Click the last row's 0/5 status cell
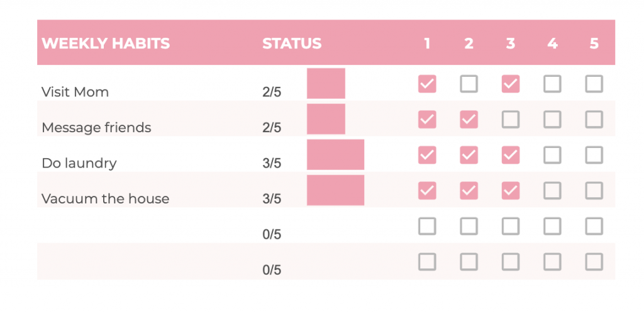Image resolution: width=644 pixels, height=313 pixels. [x=272, y=270]
